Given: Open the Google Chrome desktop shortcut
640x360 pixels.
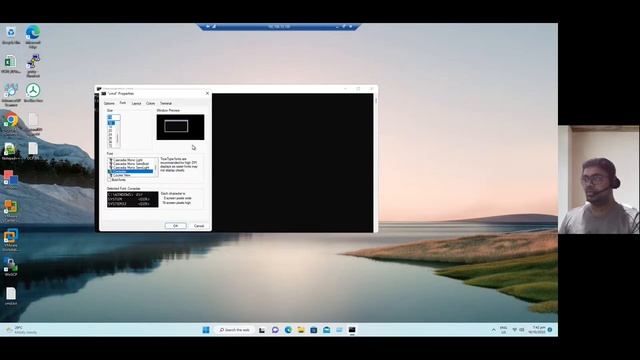Looking at the screenshot, I should click(11, 123).
